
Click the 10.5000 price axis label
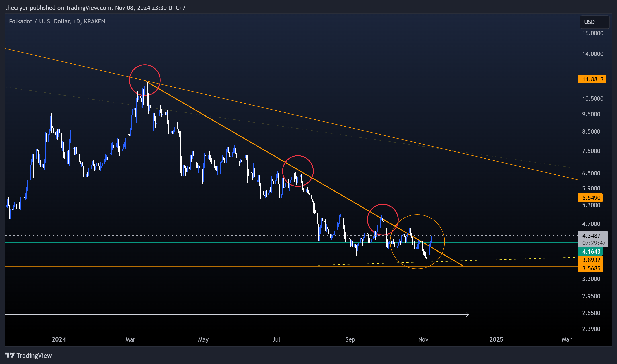[593, 99]
